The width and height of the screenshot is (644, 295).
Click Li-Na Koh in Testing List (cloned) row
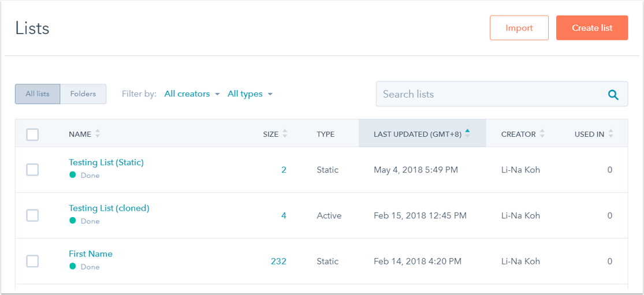[521, 215]
